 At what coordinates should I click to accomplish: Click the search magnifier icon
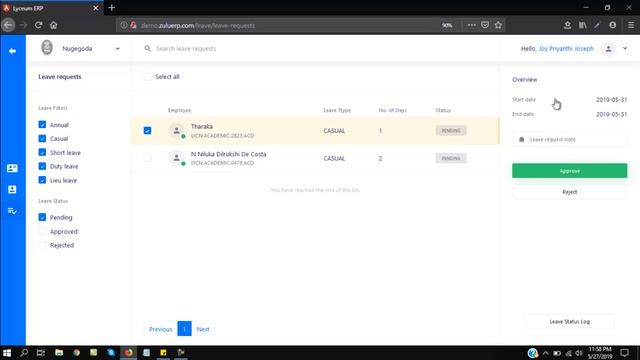pos(147,49)
